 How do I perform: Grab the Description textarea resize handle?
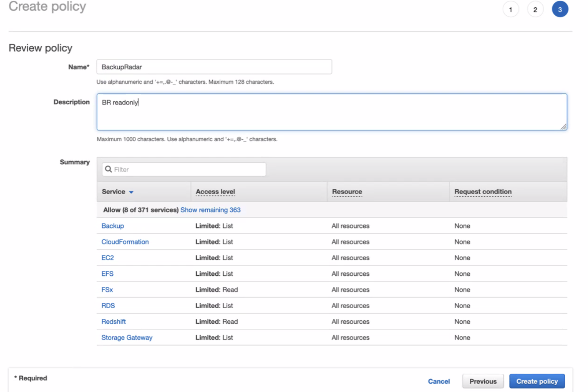[563, 127]
